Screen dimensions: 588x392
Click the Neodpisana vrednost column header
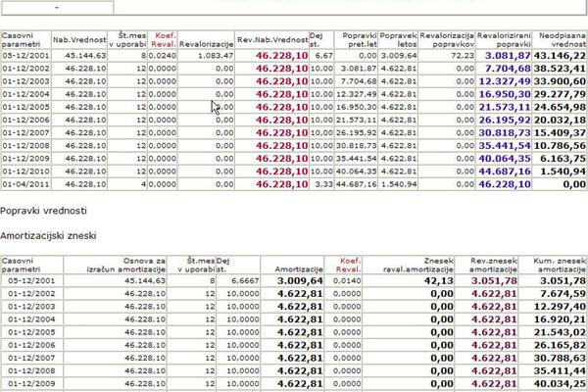click(x=562, y=40)
